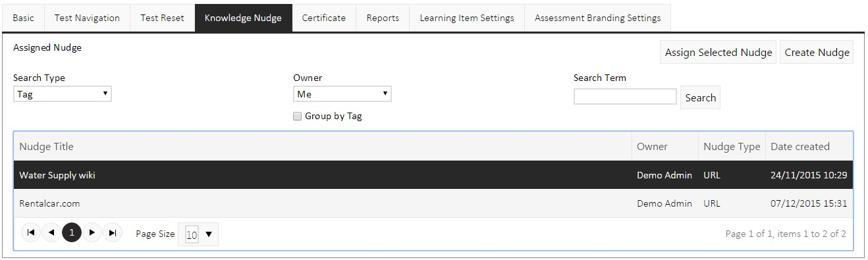
Task: Open the Learning Item Settings tab
Action: (467, 18)
